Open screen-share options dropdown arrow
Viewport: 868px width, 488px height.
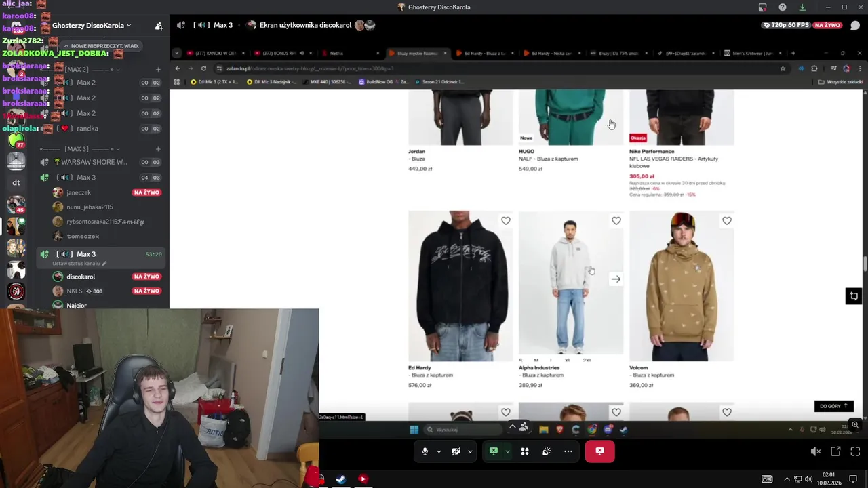507,451
